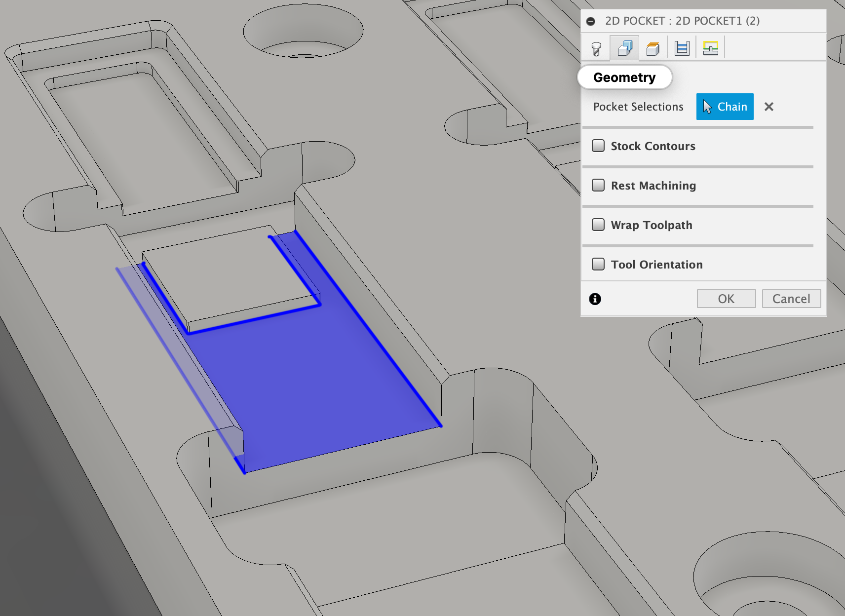Viewport: 845px width, 616px height.
Task: Enable the Tool Orientation option
Action: (x=598, y=264)
